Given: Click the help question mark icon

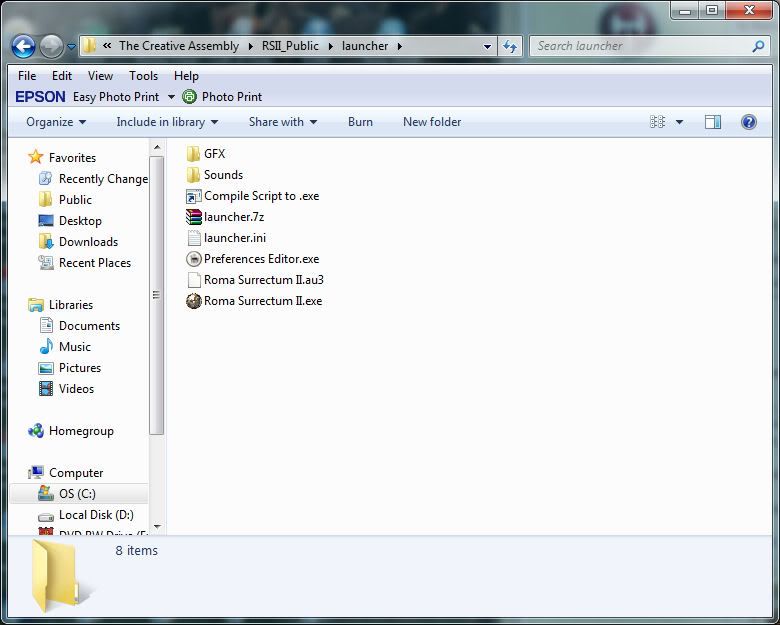Looking at the screenshot, I should tap(748, 122).
